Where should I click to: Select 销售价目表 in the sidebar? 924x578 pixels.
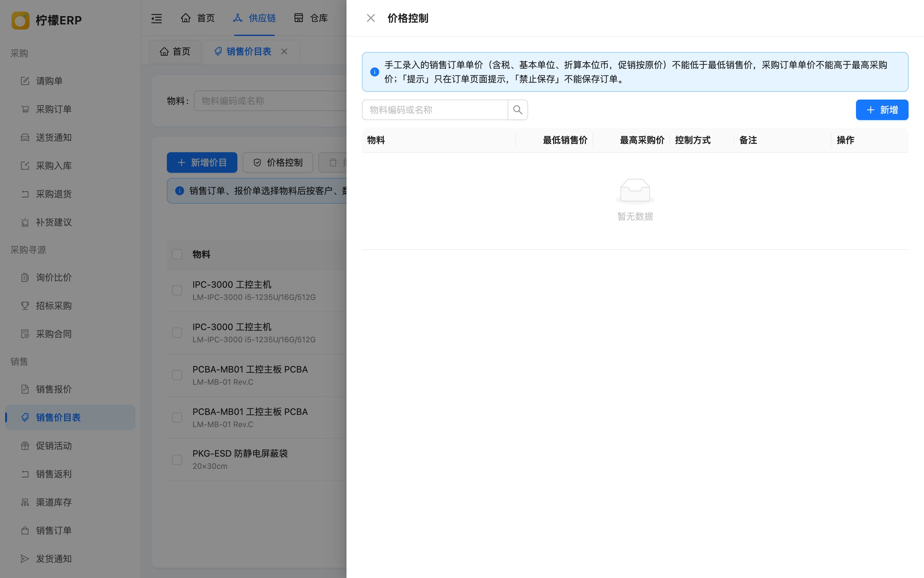click(x=70, y=417)
